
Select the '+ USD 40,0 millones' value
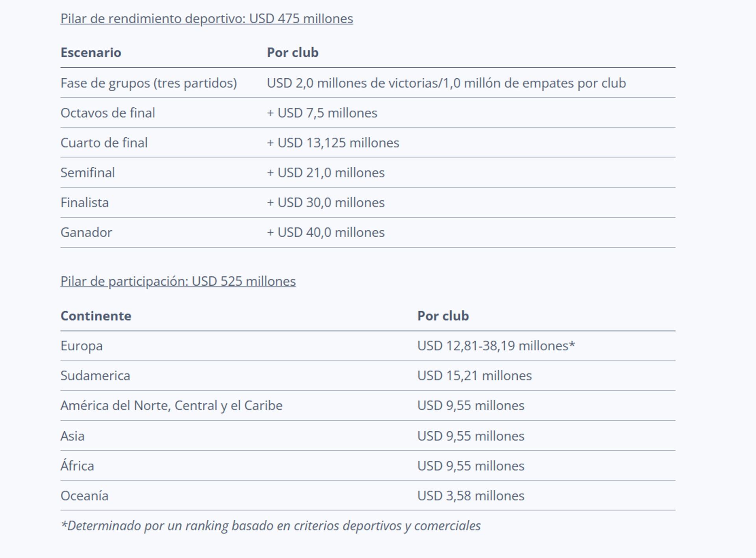point(326,233)
